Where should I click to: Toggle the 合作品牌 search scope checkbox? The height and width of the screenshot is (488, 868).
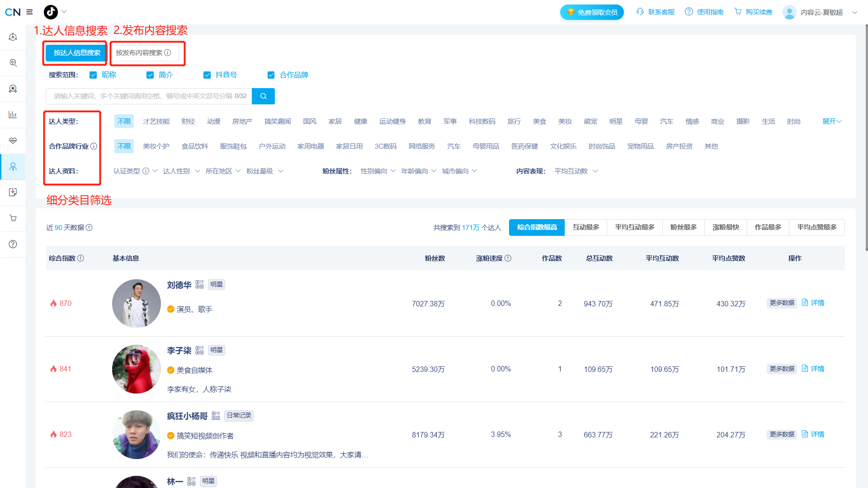click(x=271, y=75)
